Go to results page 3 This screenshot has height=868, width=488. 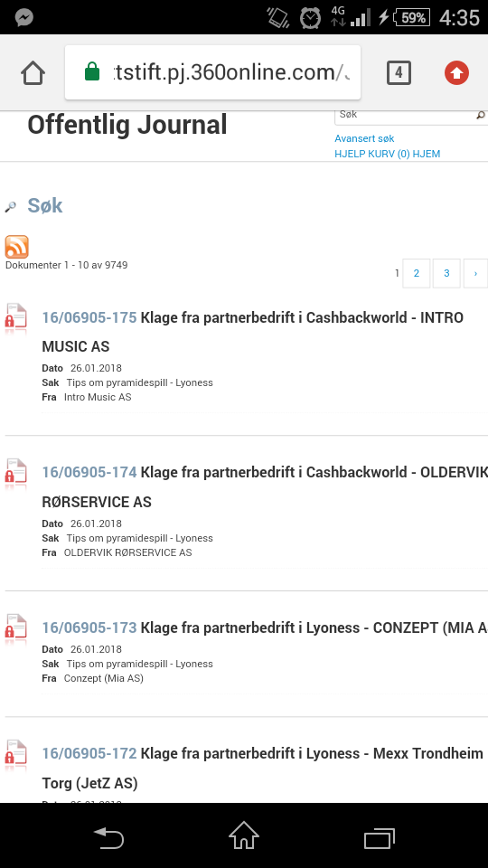click(446, 273)
